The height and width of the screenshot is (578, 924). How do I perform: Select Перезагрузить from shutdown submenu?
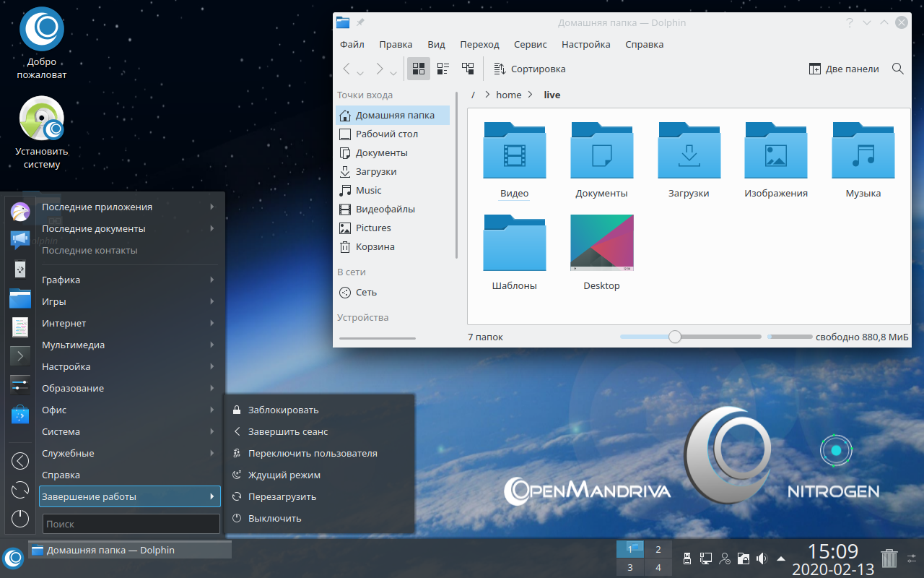(x=320, y=496)
